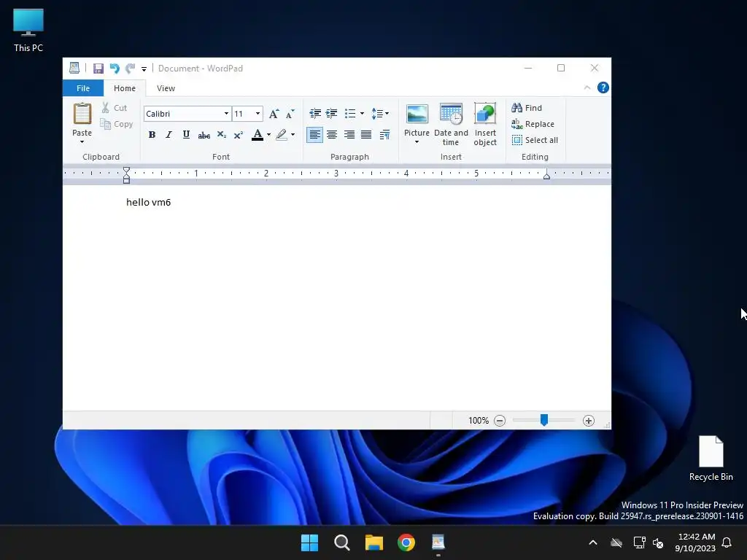Shrink the font size
The height and width of the screenshot is (560, 747).
[290, 114]
